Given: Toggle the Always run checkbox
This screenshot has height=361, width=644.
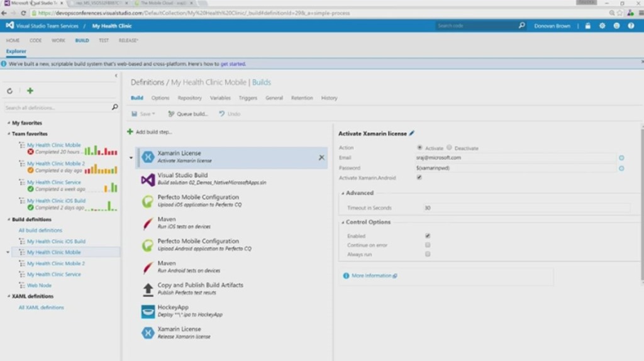Looking at the screenshot, I should 428,254.
